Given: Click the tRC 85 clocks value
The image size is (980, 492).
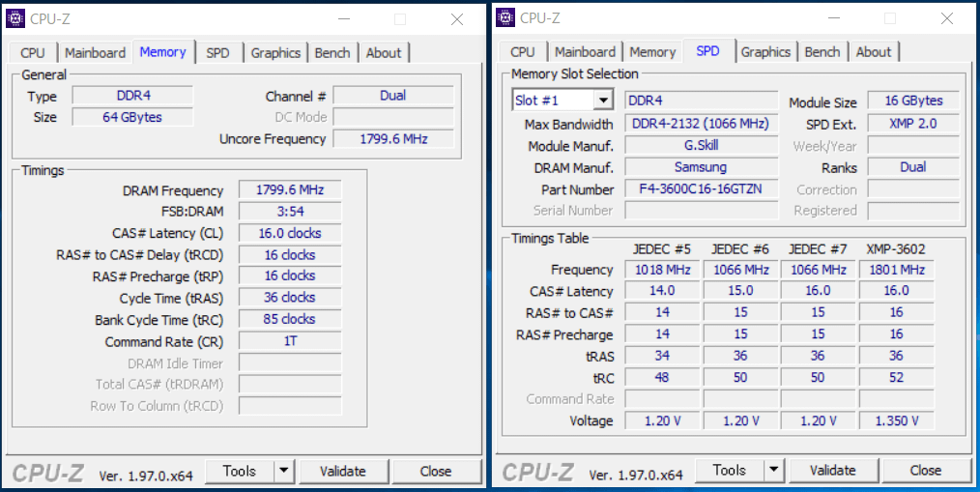Looking at the screenshot, I should 290,319.
